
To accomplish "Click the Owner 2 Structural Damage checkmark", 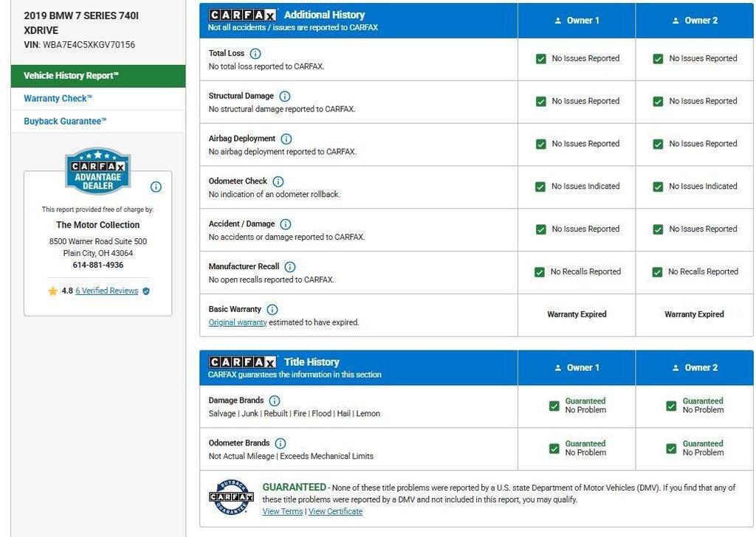I will [658, 102].
